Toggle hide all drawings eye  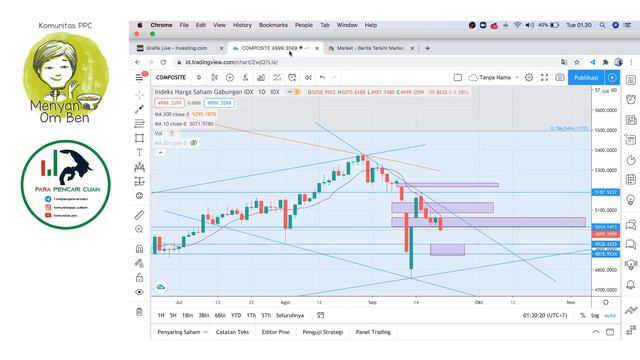[x=139, y=292]
